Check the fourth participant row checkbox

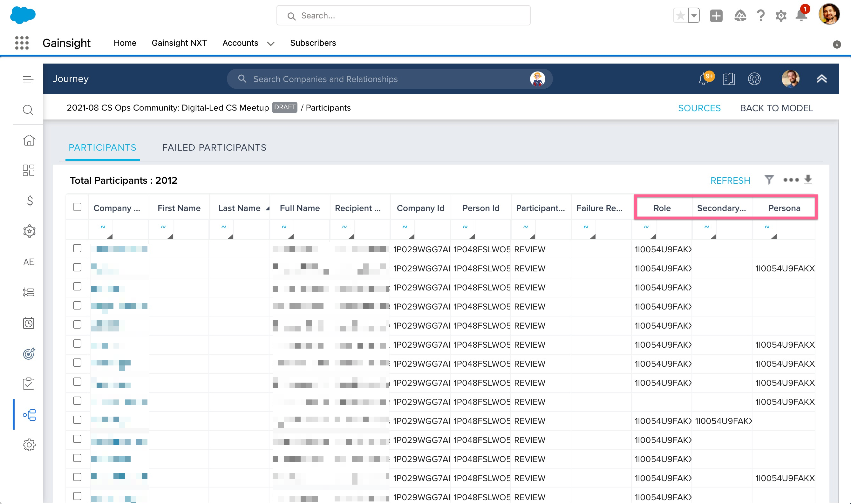[x=77, y=305]
